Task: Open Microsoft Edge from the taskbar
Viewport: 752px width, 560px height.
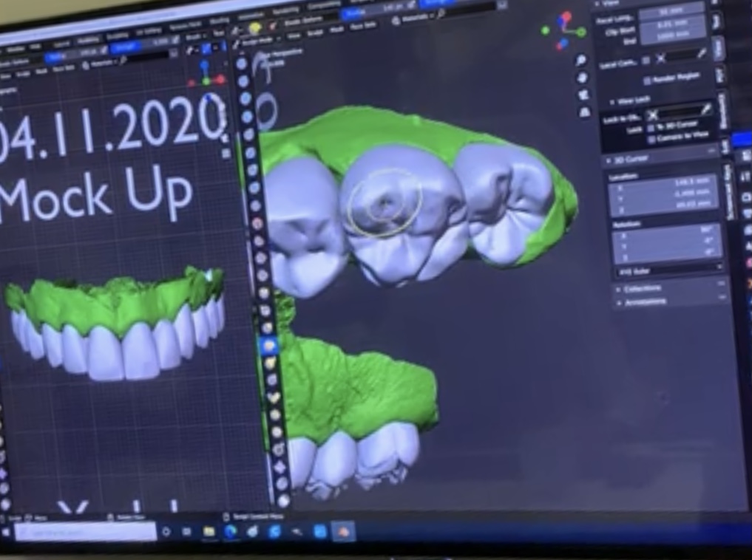Action: 231,531
